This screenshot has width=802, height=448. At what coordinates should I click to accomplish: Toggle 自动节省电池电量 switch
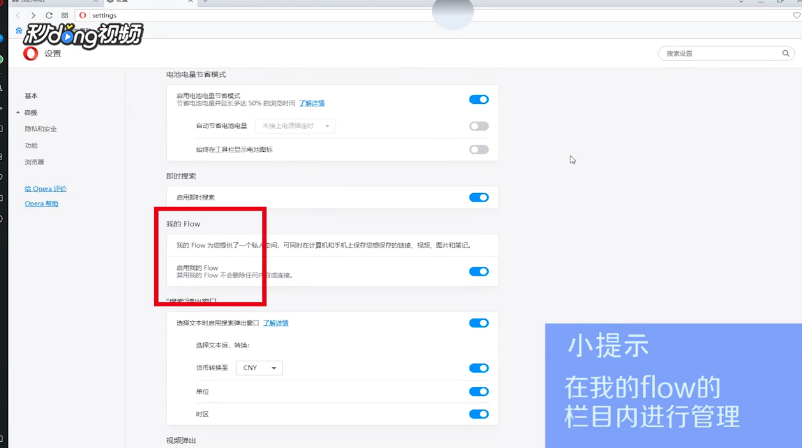click(x=479, y=126)
